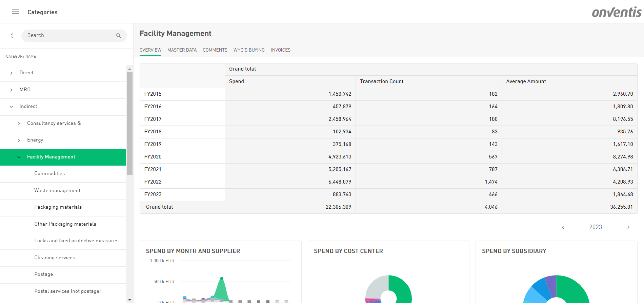The image size is (644, 303).
Task: Toggle expand/collapse all categories icon
Action: [x=12, y=36]
